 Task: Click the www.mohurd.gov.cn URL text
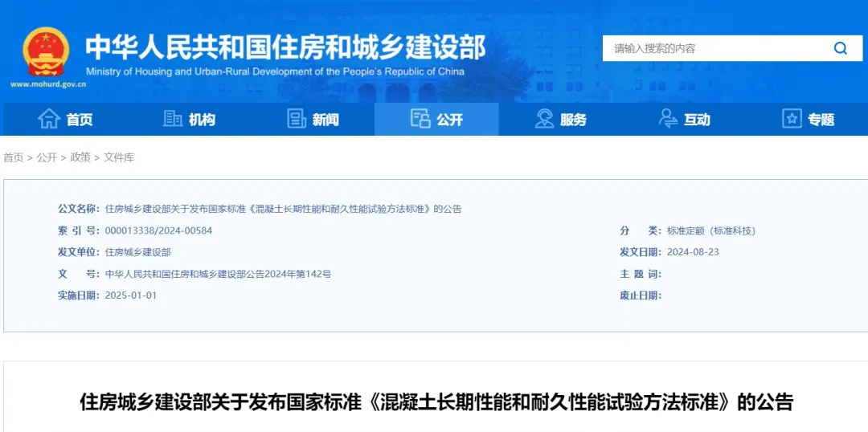[x=48, y=84]
